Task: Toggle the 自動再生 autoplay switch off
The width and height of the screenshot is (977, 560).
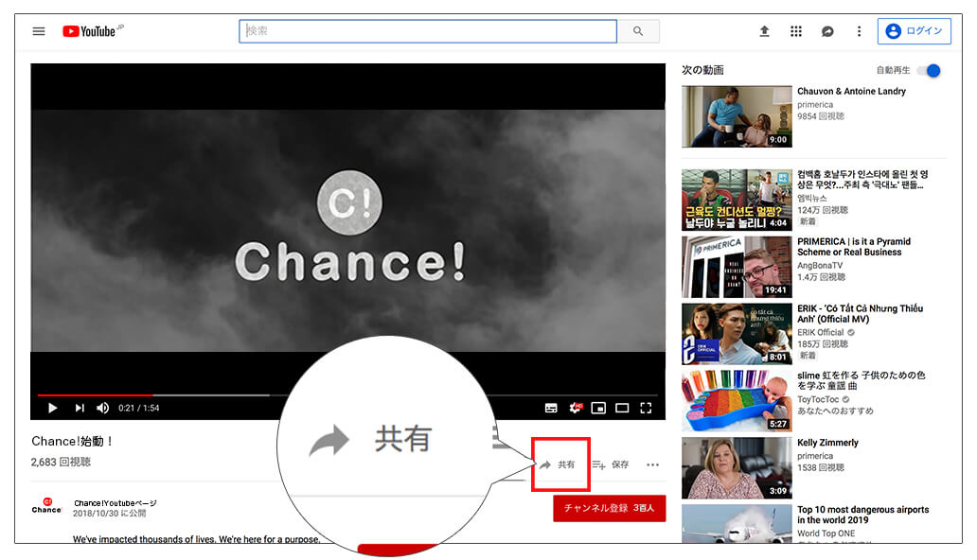Action: 927,70
